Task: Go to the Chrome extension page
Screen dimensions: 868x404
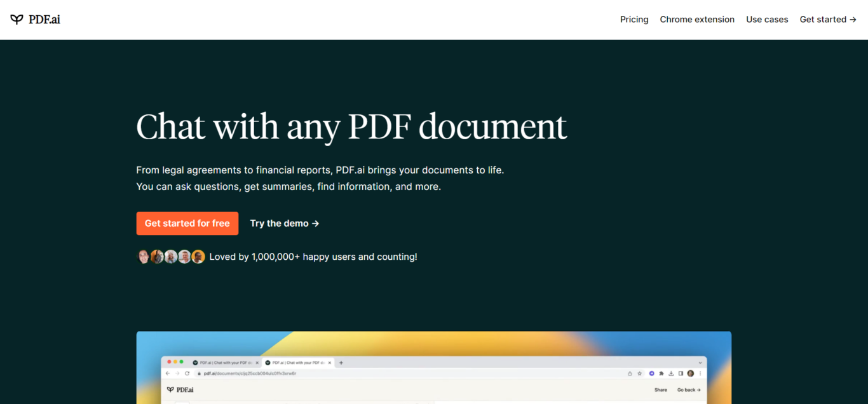Action: coord(697,20)
